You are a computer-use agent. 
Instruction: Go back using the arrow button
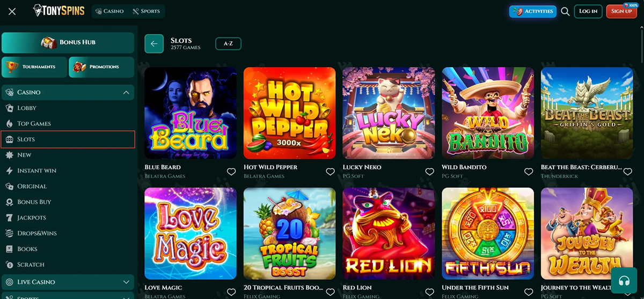point(154,44)
